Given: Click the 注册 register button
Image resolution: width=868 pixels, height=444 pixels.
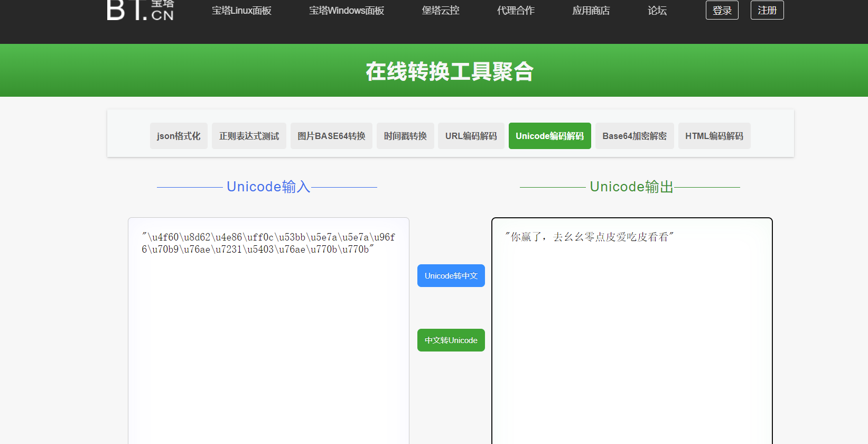Looking at the screenshot, I should (x=767, y=10).
